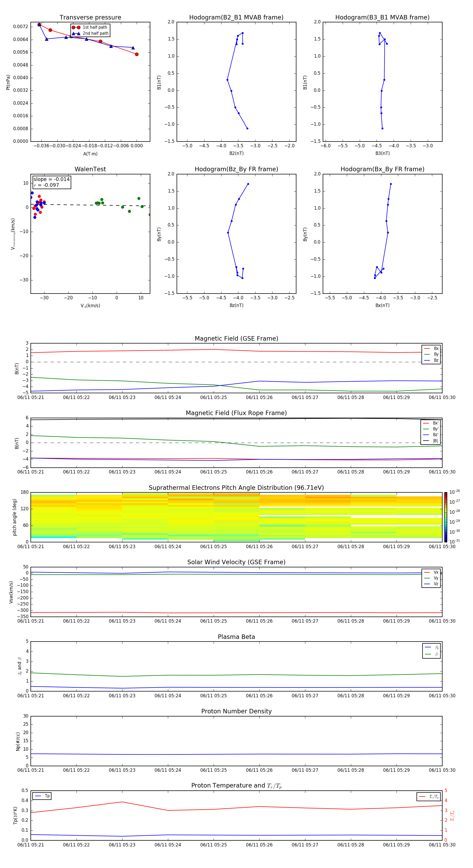Click the Vz legend entry
The image size is (473, 868).
click(431, 584)
